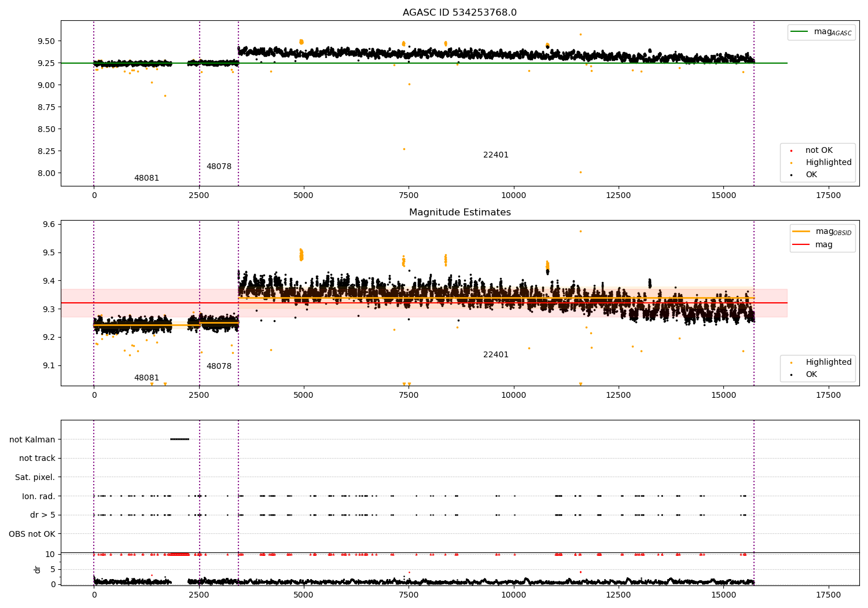Click obsid label 22401 in the top plot
This screenshot has height=608, width=868.
[496, 155]
